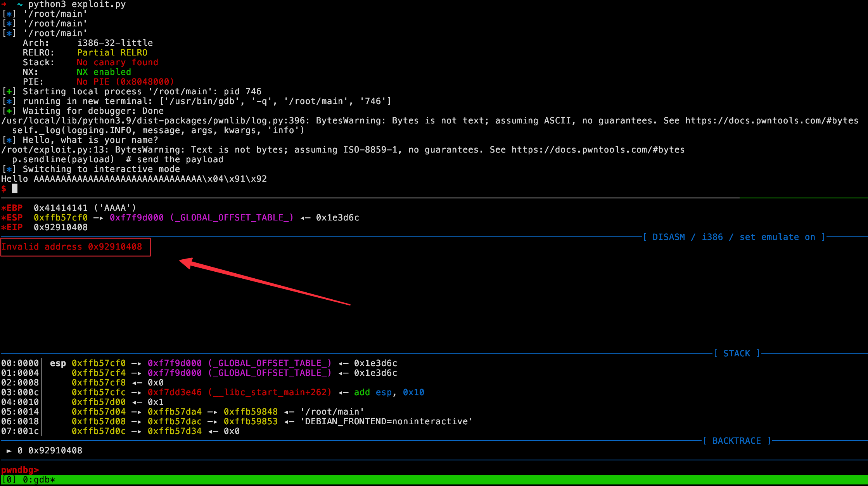The height and width of the screenshot is (486, 868).
Task: Click the red shell prompt dollar sign
Action: pos(4,189)
